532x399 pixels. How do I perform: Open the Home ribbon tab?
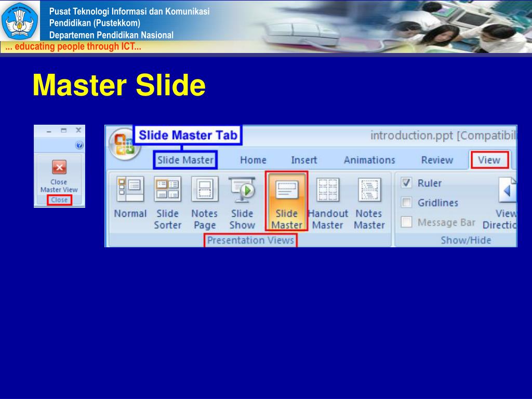pyautogui.click(x=253, y=160)
